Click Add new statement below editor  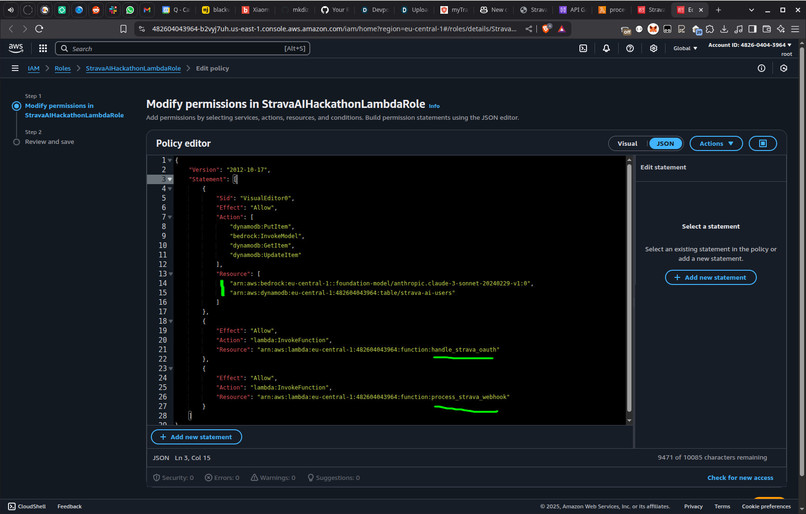(x=196, y=437)
